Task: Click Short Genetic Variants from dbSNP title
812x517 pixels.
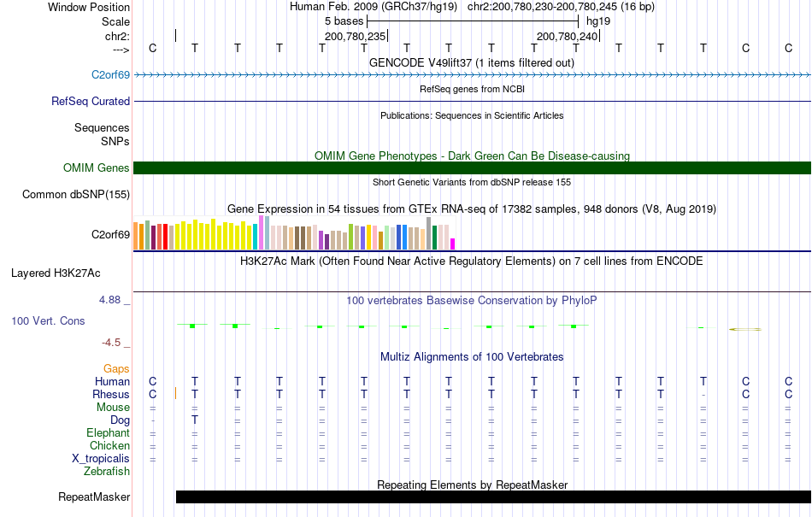Action: click(472, 182)
